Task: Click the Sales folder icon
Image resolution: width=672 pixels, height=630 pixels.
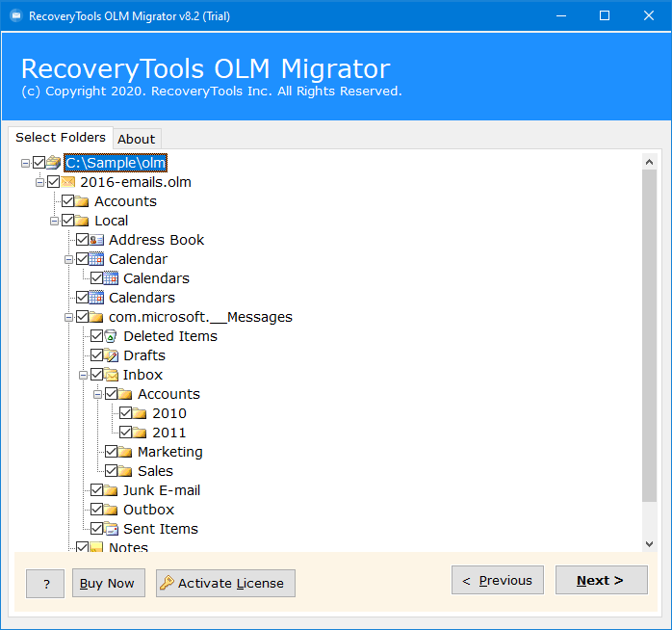Action: (125, 471)
